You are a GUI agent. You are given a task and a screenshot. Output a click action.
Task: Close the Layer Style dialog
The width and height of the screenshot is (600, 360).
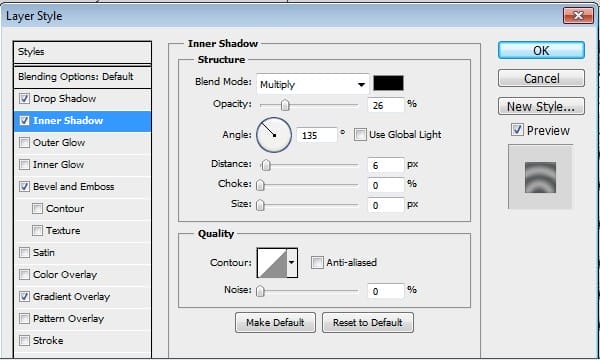pos(578,16)
